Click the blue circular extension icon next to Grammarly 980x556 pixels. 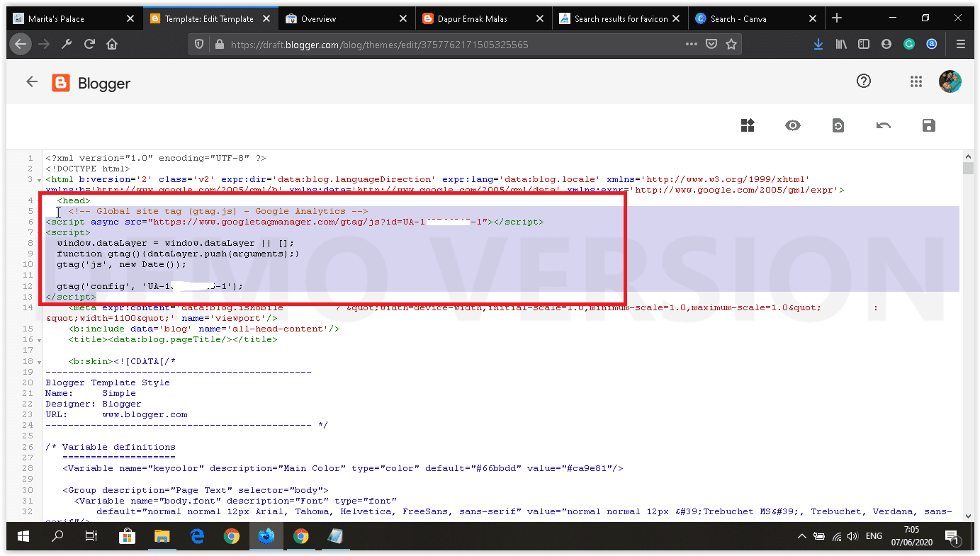click(x=932, y=44)
